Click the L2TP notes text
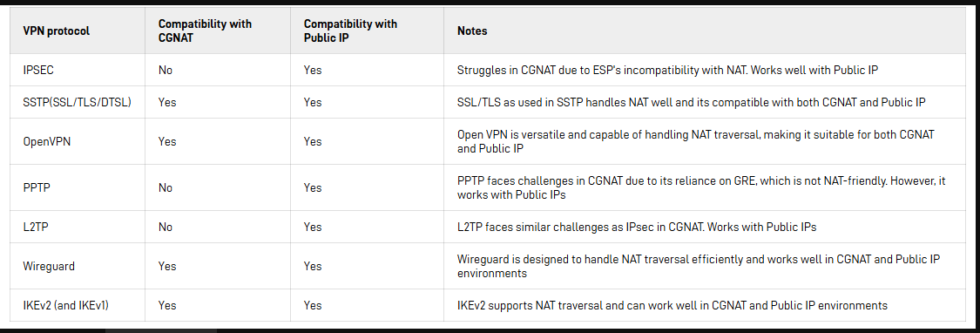The width and height of the screenshot is (980, 333). pyautogui.click(x=637, y=228)
